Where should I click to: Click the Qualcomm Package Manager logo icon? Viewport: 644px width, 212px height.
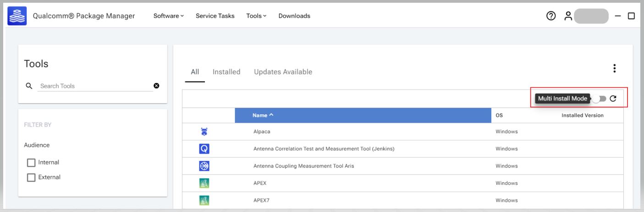(17, 16)
